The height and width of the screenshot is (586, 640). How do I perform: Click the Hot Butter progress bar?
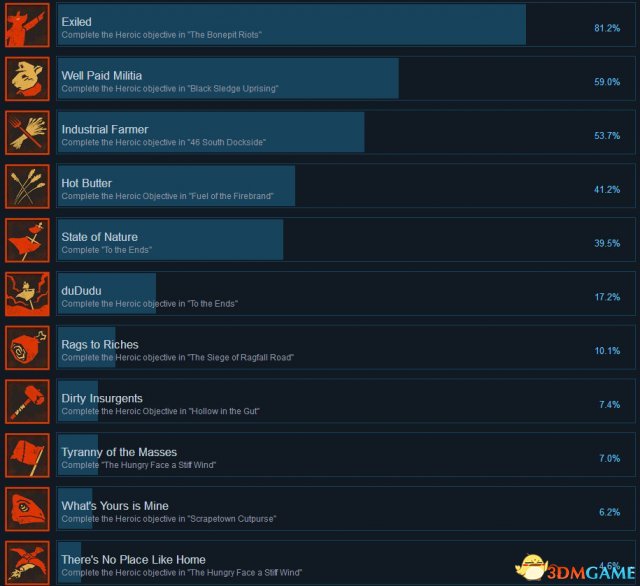tap(176, 186)
